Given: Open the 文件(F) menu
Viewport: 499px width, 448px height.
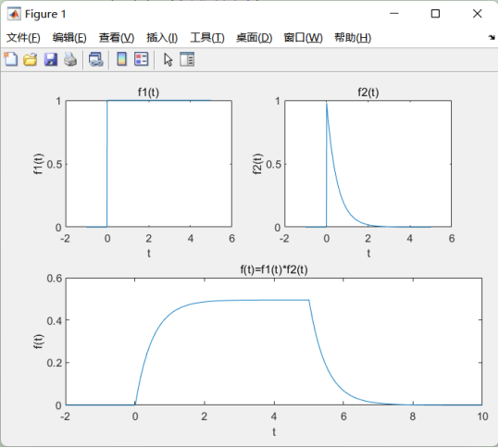Looking at the screenshot, I should 23,38.
